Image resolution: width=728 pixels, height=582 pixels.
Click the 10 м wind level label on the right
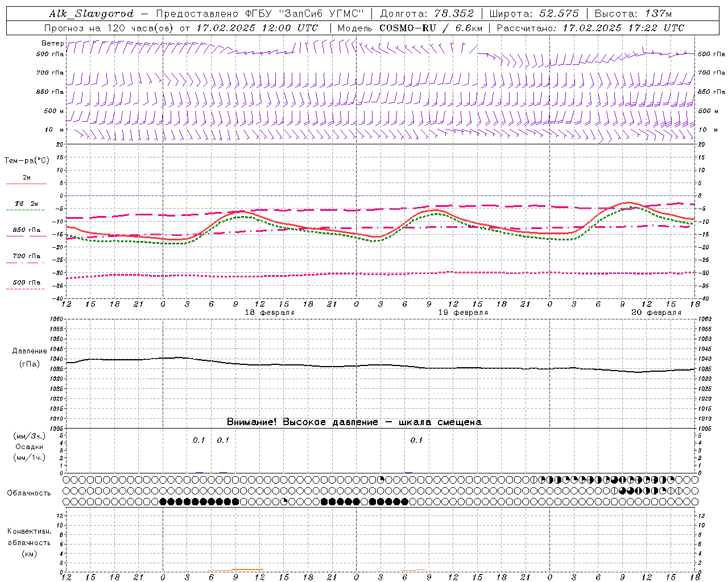pyautogui.click(x=707, y=130)
